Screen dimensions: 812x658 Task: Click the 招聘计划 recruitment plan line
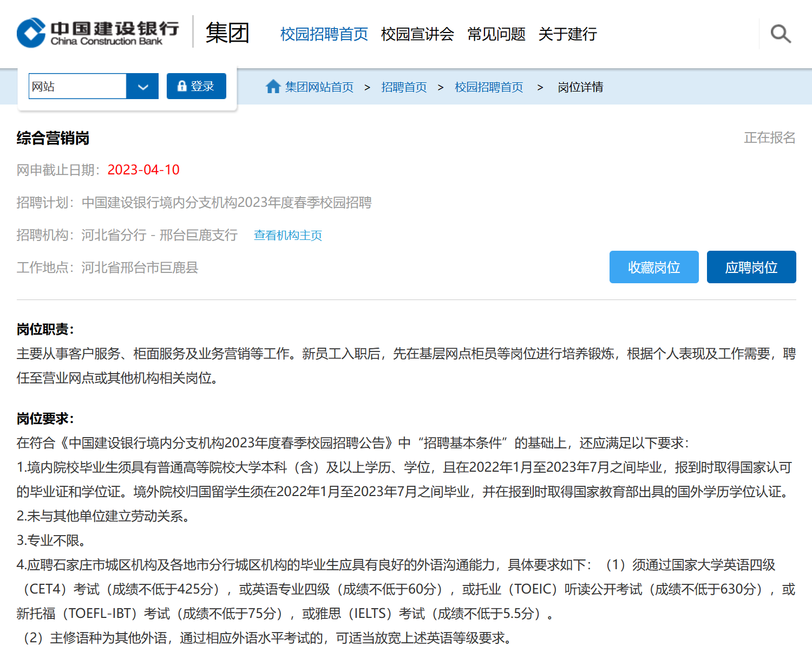tap(194, 203)
